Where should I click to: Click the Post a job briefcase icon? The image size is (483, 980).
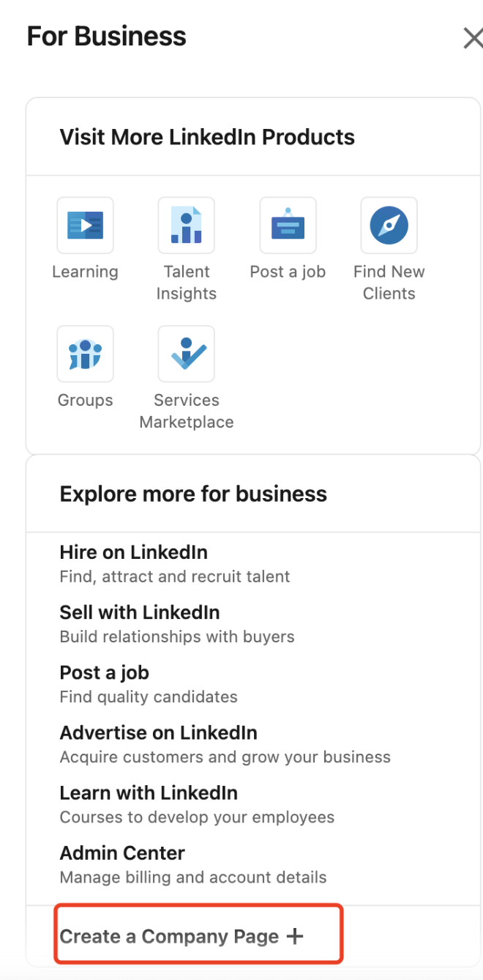[x=288, y=225]
